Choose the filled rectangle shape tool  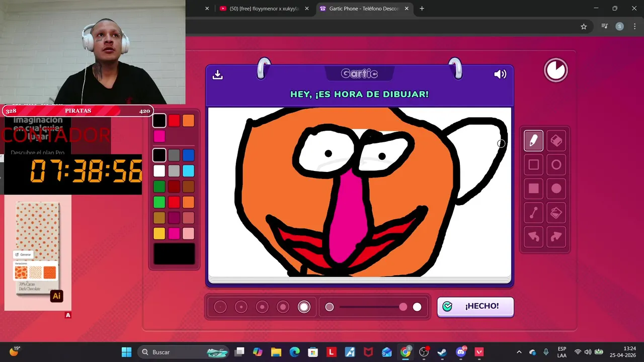click(533, 189)
